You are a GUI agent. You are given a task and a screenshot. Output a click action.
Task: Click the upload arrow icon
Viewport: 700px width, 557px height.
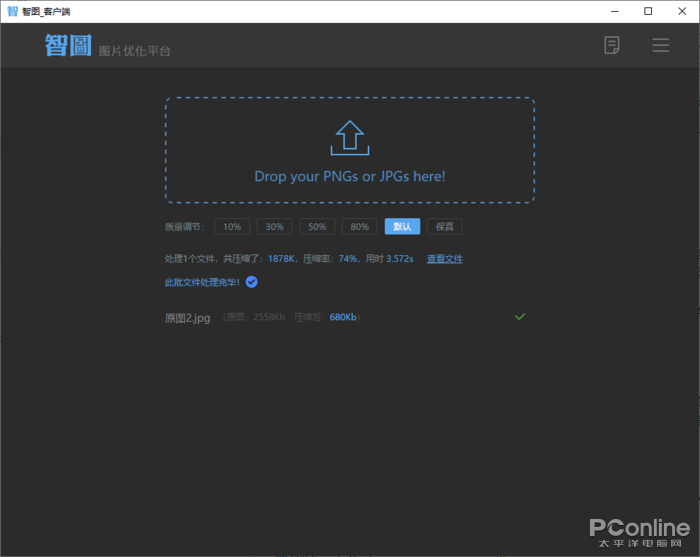tap(350, 138)
